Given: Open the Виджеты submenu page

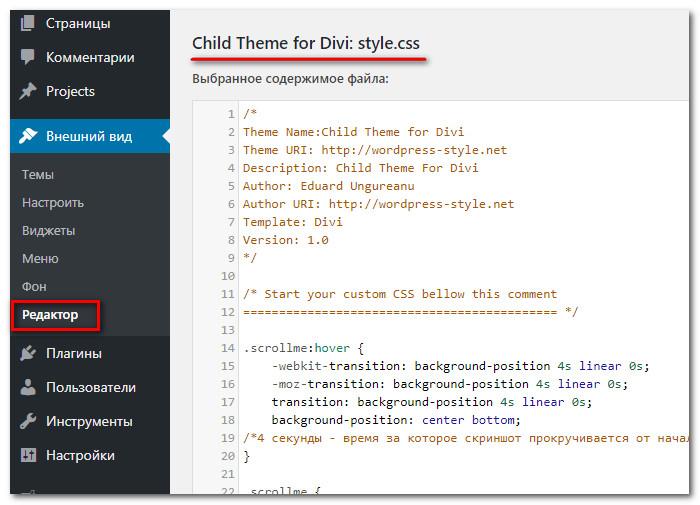Looking at the screenshot, I should tap(48, 230).
